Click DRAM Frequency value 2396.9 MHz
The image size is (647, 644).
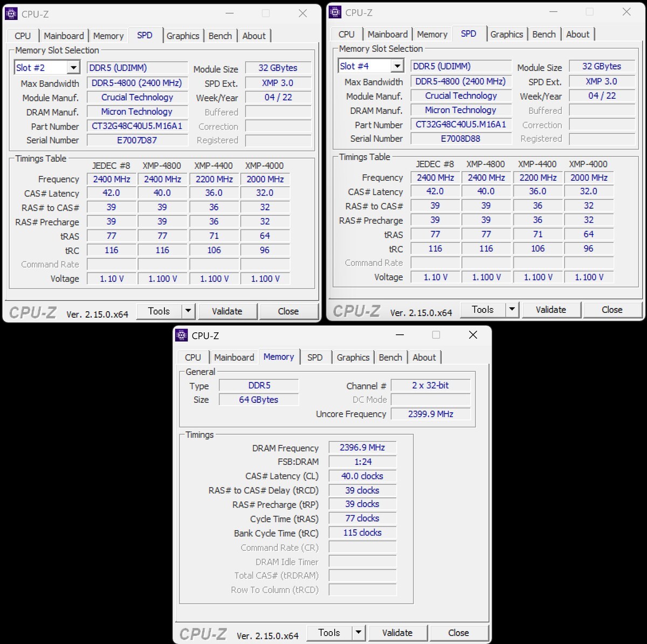362,448
